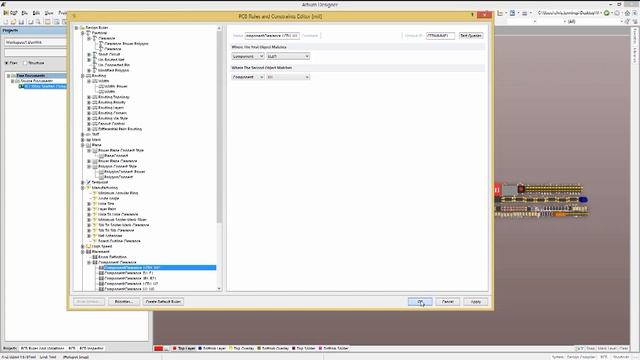Select the Clearance_Power_Polygon rule

[126, 44]
